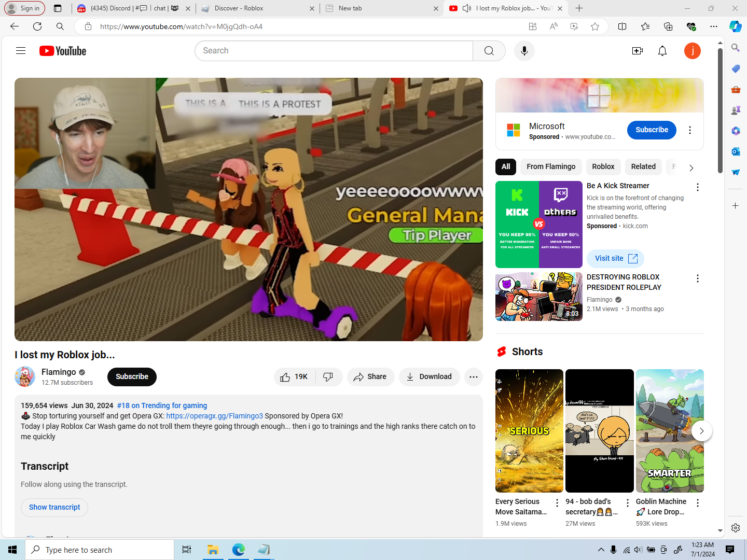Open the Edge sidebar search
This screenshot has width=747, height=560.
coord(736,48)
